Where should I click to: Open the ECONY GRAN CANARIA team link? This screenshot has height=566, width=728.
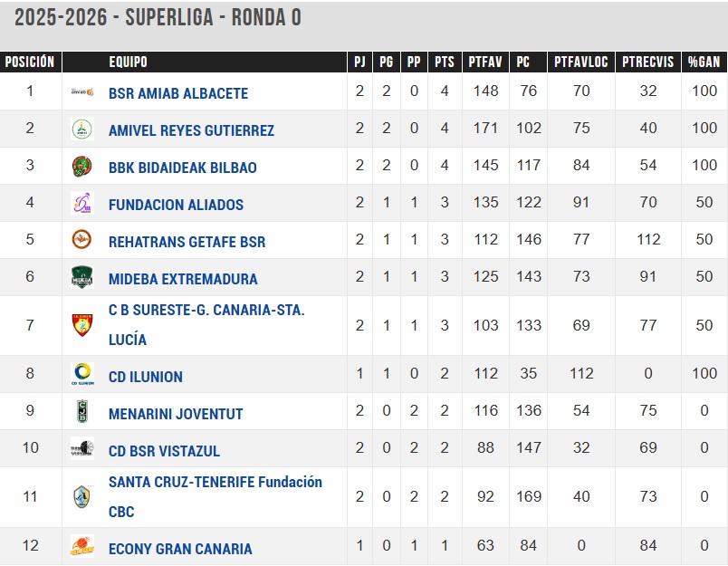pos(180,549)
